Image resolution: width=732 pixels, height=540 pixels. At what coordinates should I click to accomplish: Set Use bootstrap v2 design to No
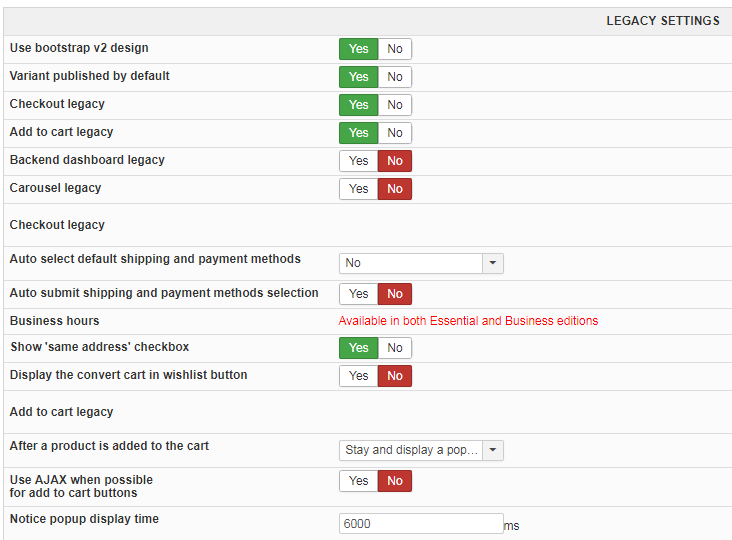point(395,49)
